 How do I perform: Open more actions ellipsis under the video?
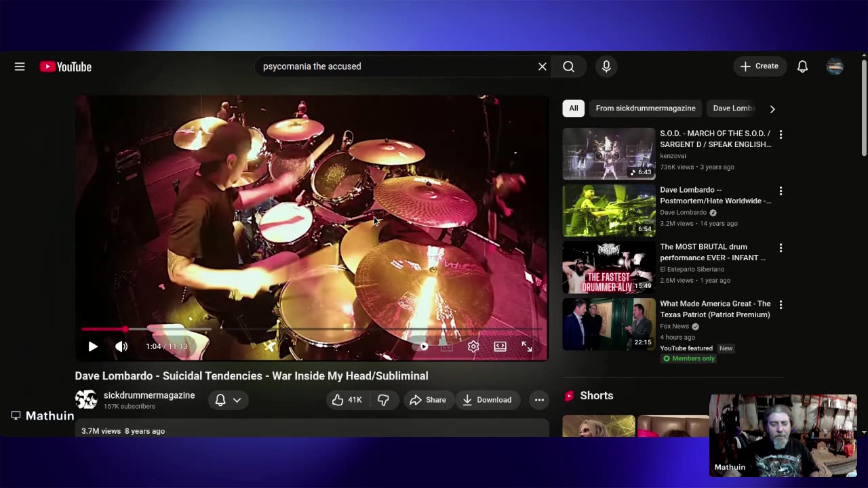point(539,400)
